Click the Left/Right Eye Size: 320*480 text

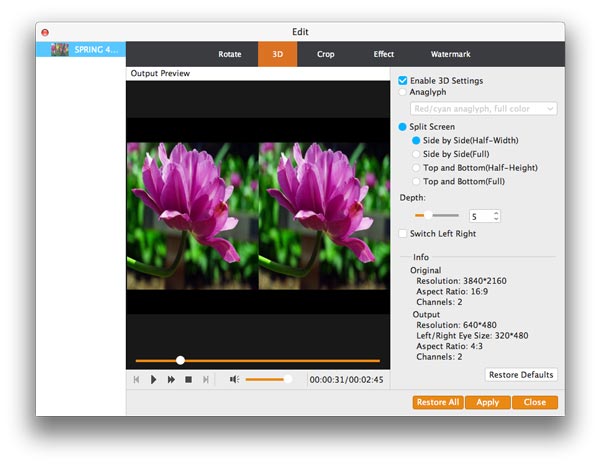click(472, 336)
